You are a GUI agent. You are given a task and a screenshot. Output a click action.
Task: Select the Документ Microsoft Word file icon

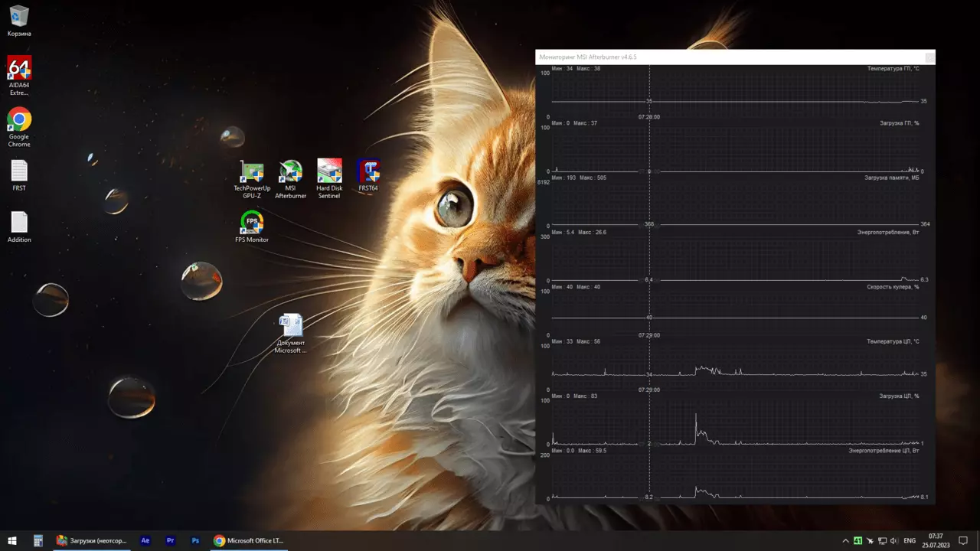(291, 334)
